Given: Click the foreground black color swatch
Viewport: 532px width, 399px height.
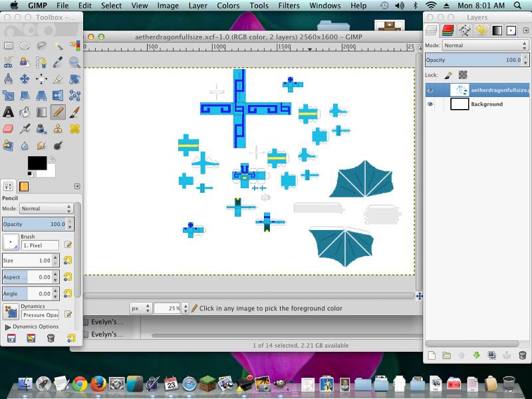Looking at the screenshot, I should point(37,163).
